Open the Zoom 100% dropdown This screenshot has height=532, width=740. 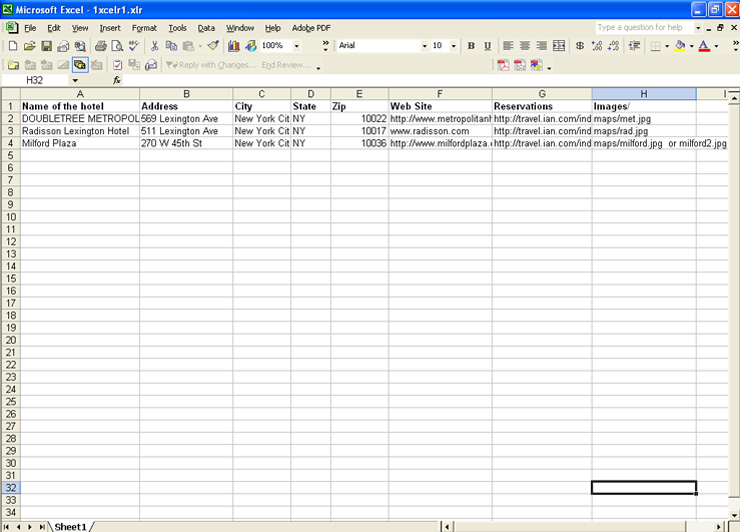tap(296, 46)
